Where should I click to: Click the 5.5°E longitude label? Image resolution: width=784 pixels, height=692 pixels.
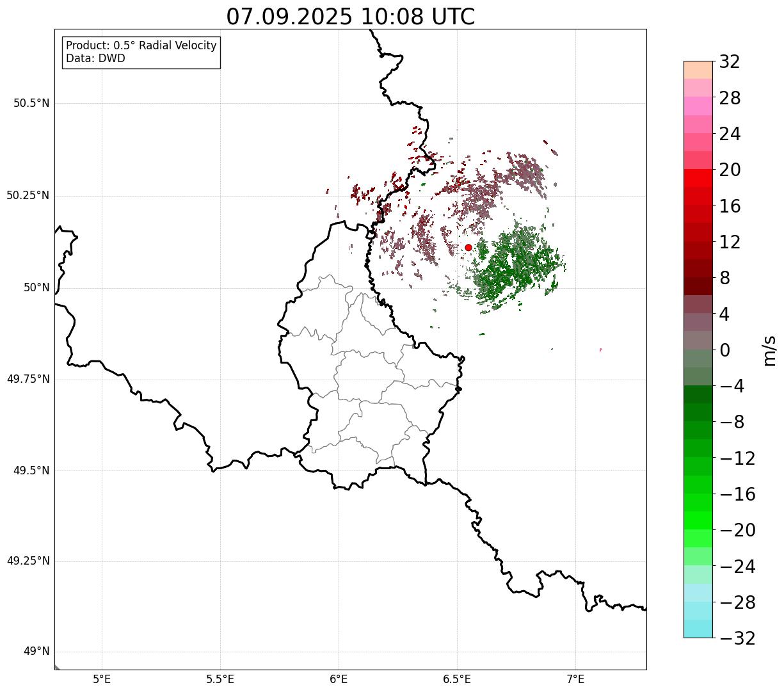(220, 679)
